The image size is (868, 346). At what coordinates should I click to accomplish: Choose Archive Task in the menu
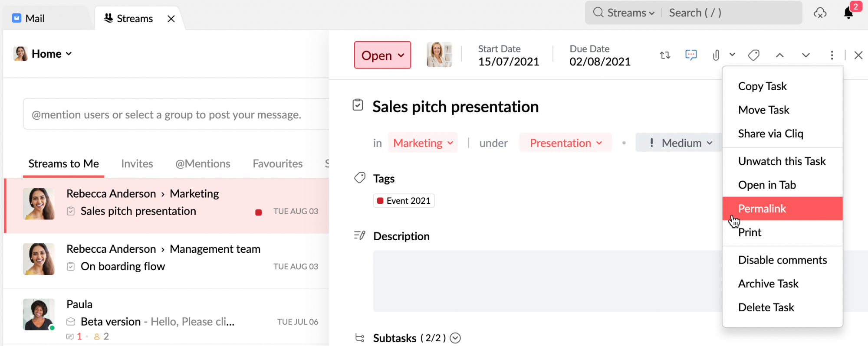[768, 284]
